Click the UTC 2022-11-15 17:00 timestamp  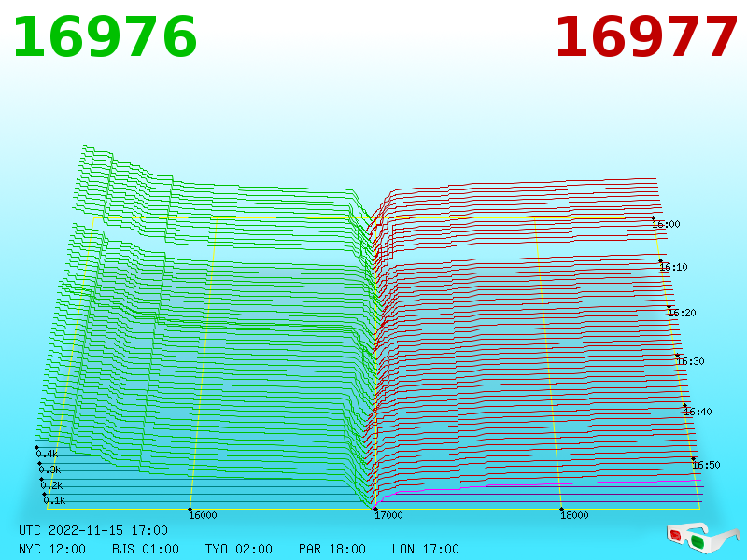click(93, 530)
